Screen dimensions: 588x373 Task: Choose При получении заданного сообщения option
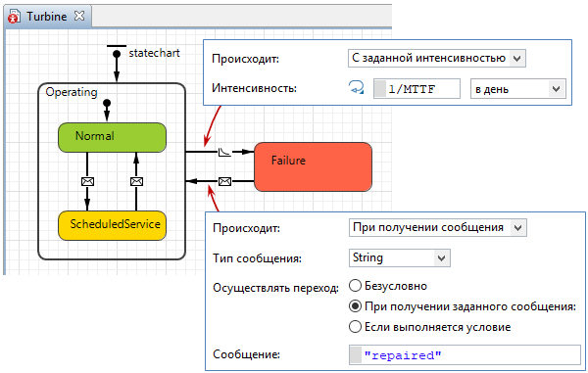[355, 306]
